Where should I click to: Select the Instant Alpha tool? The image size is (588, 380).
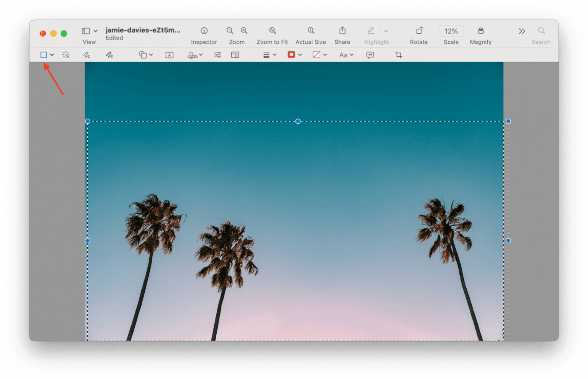point(66,55)
